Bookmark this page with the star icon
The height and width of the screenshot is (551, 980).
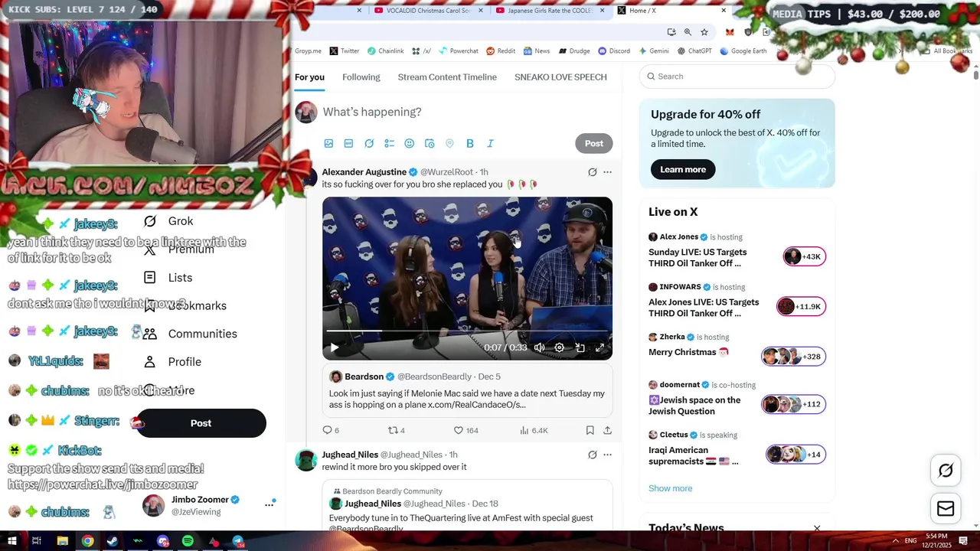[704, 32]
